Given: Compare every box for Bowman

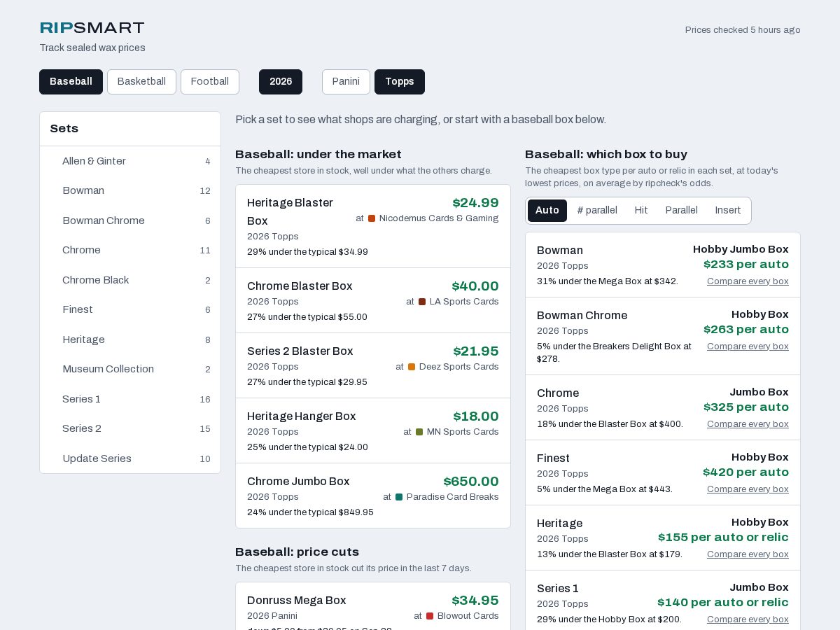Looking at the screenshot, I should 748,281.
